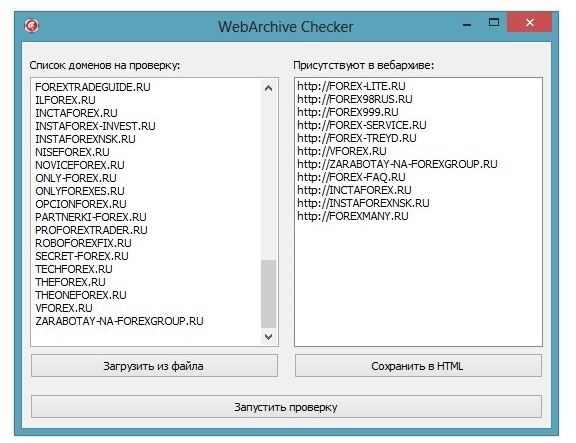Viewport: 576px width, 443px height.
Task: Select INSTAFOREXNSK.RU in the left list
Action: click(x=85, y=139)
